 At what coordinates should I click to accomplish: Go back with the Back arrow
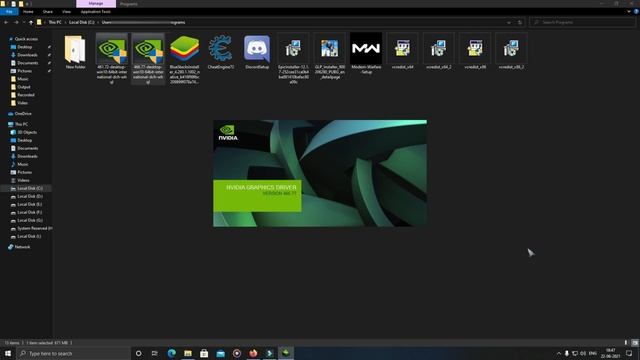click(x=6, y=22)
